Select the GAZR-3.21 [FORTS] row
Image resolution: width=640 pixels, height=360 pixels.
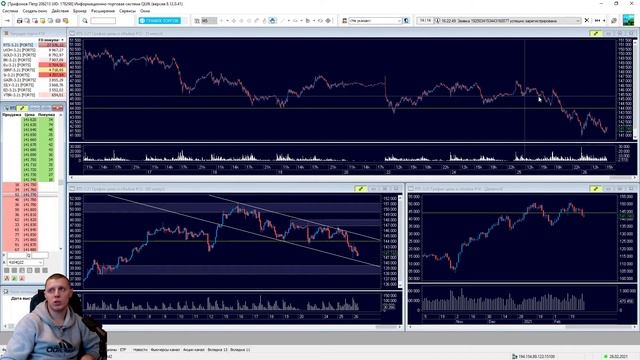point(33,80)
